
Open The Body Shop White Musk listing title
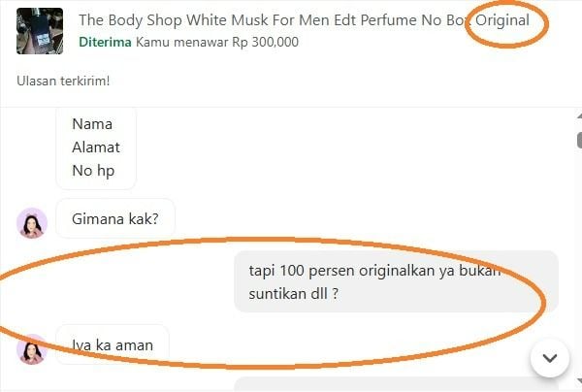pos(304,20)
